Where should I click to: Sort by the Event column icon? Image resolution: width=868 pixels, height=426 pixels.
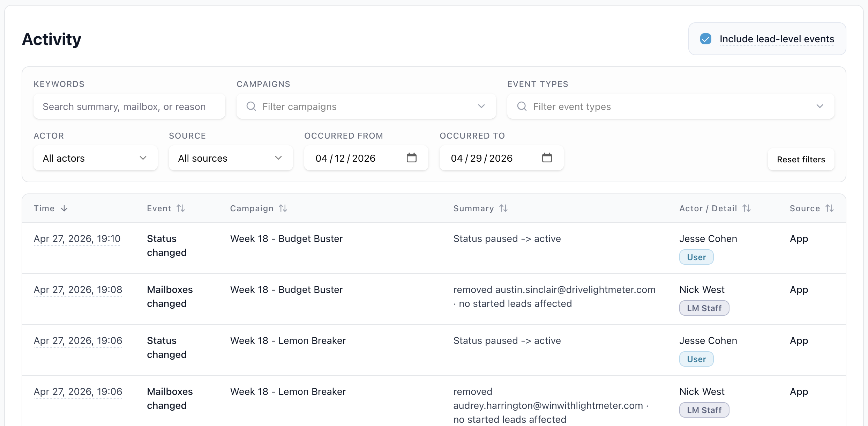181,208
